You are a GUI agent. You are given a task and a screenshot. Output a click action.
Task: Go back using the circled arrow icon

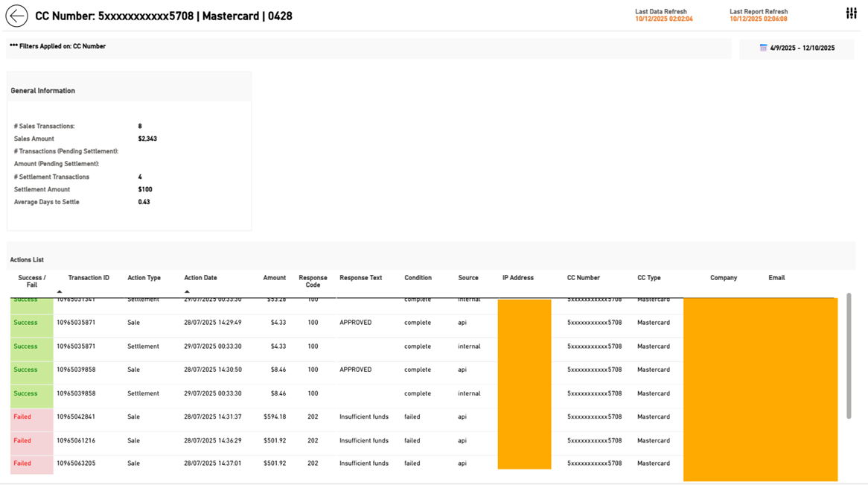tap(16, 16)
